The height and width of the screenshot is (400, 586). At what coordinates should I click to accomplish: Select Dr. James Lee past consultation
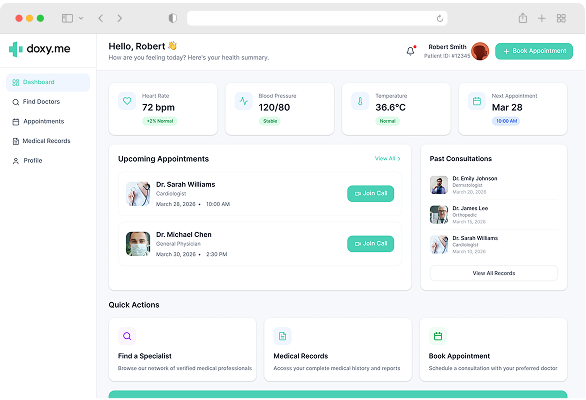[x=494, y=215]
